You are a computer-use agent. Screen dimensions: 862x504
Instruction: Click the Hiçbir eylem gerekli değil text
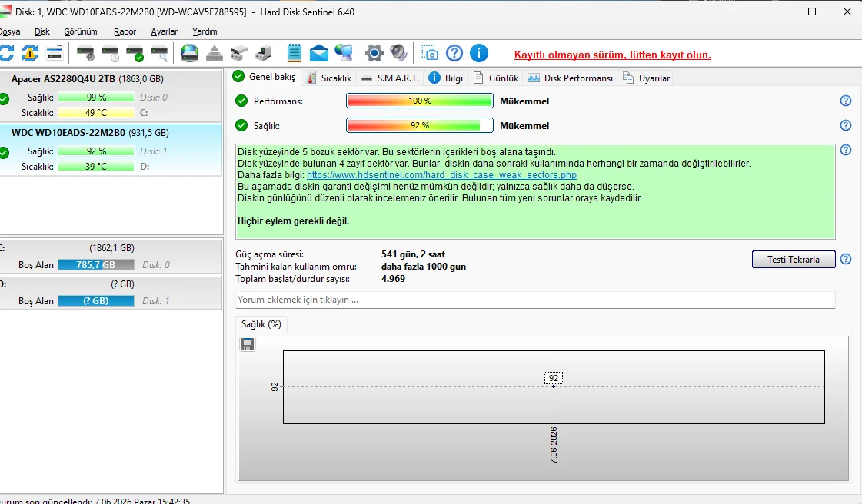pyautogui.click(x=293, y=221)
